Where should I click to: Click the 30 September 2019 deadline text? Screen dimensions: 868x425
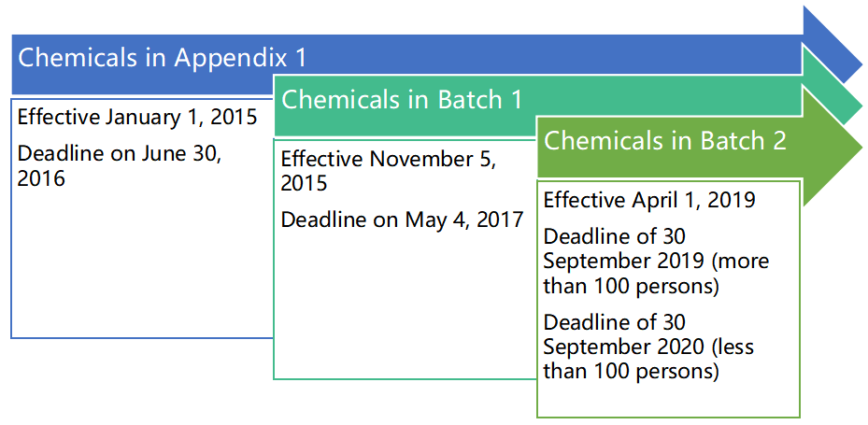click(656, 262)
